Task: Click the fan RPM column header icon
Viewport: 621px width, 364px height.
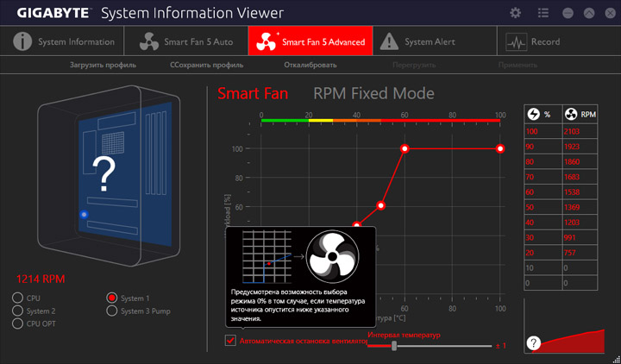Action: 572,115
